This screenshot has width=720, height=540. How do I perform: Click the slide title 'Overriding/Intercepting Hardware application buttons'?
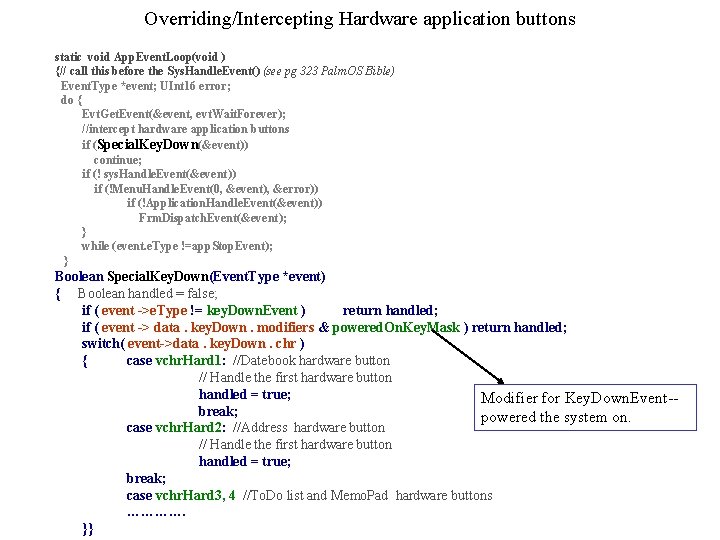pyautogui.click(x=360, y=19)
